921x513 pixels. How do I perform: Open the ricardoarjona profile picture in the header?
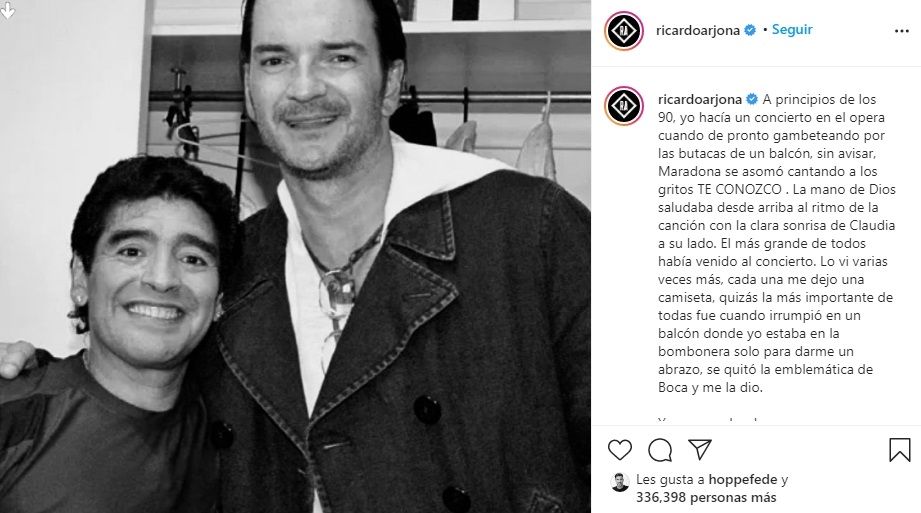coord(624,31)
